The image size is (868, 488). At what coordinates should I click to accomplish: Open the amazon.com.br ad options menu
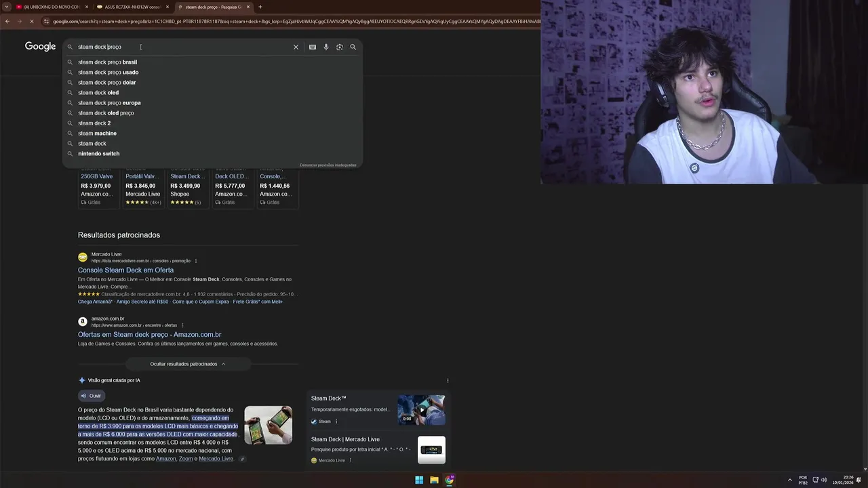coord(182,325)
